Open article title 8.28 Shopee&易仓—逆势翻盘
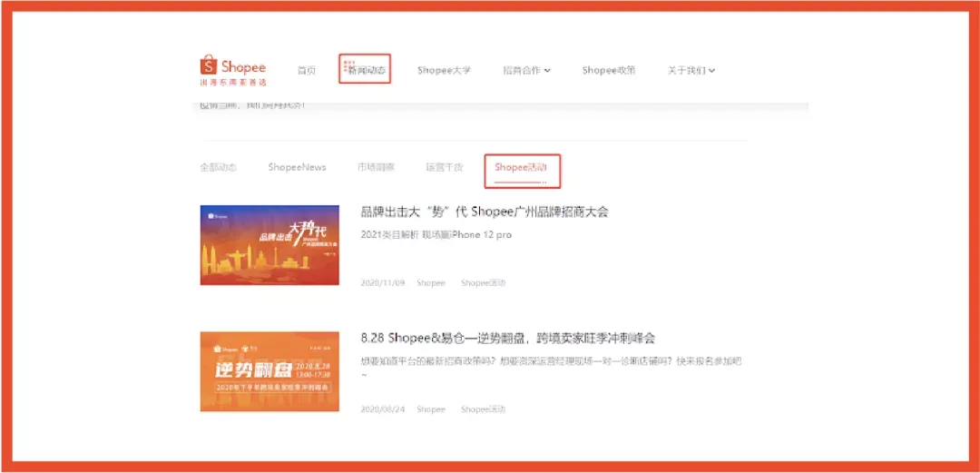The width and height of the screenshot is (980, 473). tap(507, 339)
